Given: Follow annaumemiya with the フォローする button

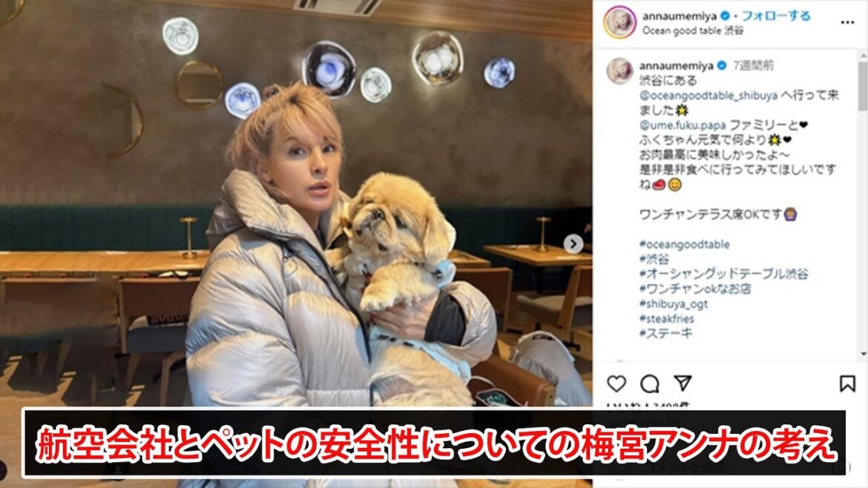Looking at the screenshot, I should coord(775,16).
